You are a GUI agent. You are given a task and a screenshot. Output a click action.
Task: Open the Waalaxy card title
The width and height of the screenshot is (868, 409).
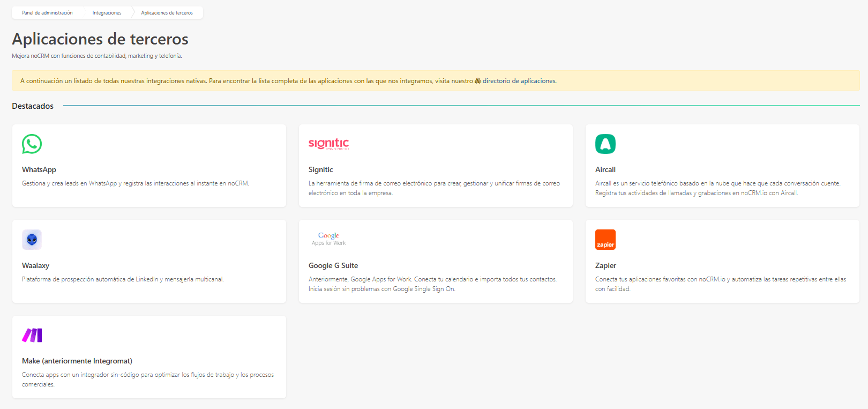tap(35, 265)
